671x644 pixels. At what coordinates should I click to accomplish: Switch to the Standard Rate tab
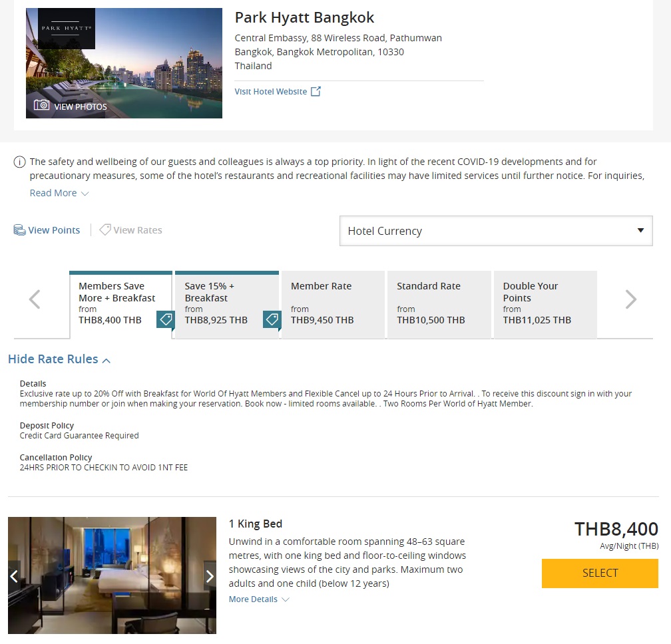pyautogui.click(x=439, y=305)
